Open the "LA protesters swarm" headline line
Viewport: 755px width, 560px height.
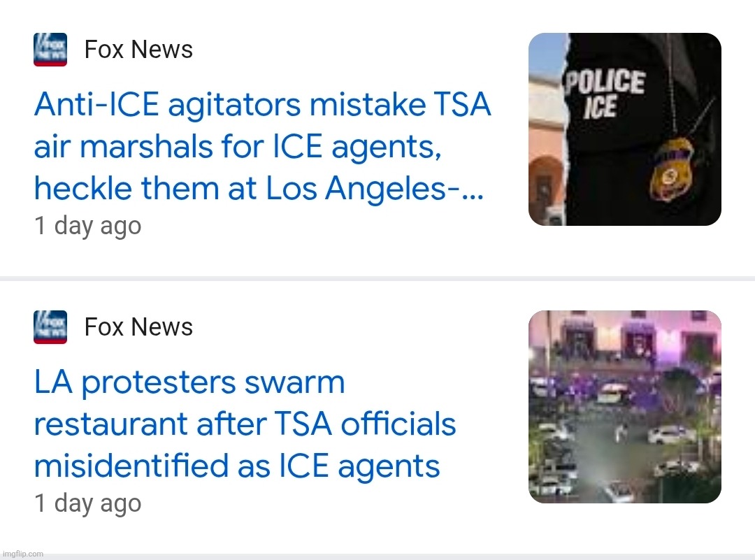click(189, 383)
